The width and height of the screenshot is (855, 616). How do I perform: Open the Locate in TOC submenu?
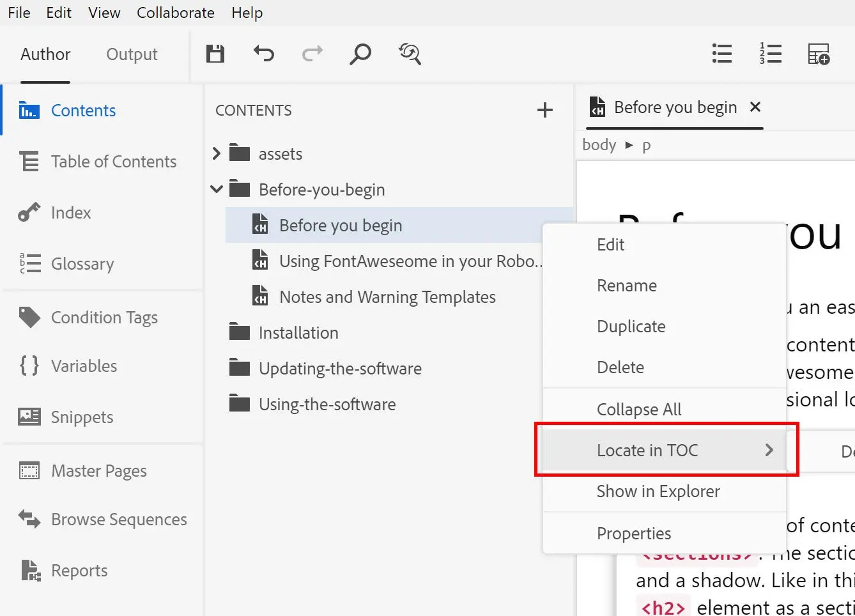coord(647,450)
